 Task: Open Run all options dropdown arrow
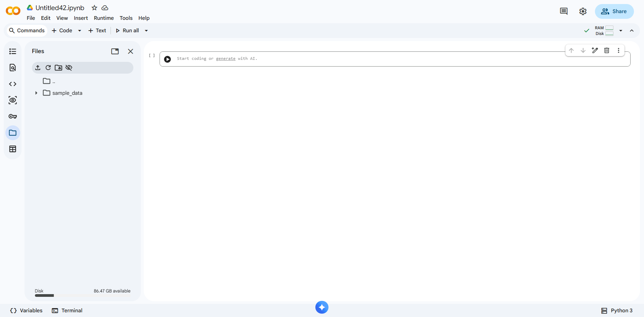click(x=146, y=31)
